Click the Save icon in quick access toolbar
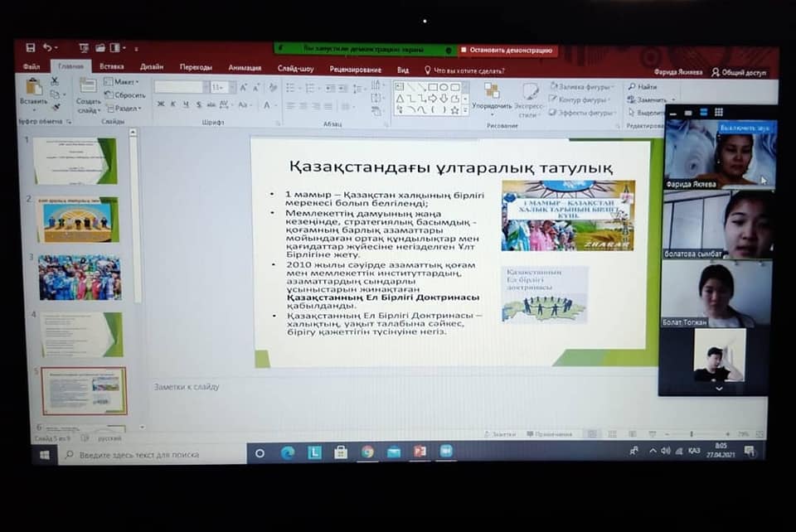Viewport: 796px width, 532px height. tap(31, 48)
